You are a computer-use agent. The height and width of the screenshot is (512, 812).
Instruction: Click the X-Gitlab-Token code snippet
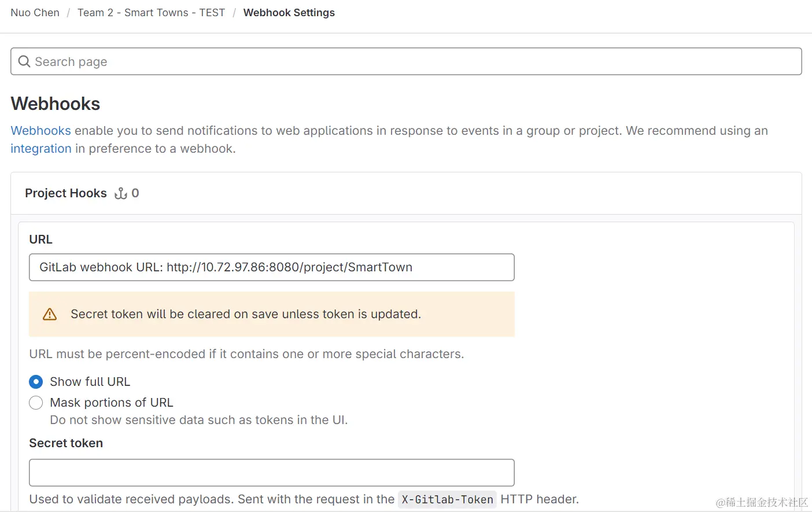[x=447, y=500]
